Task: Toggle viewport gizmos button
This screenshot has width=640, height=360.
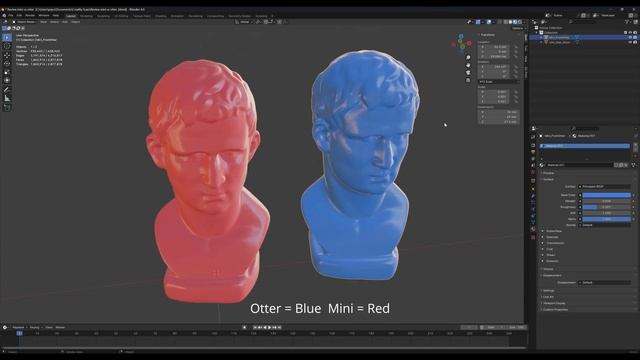Action: tap(478, 22)
